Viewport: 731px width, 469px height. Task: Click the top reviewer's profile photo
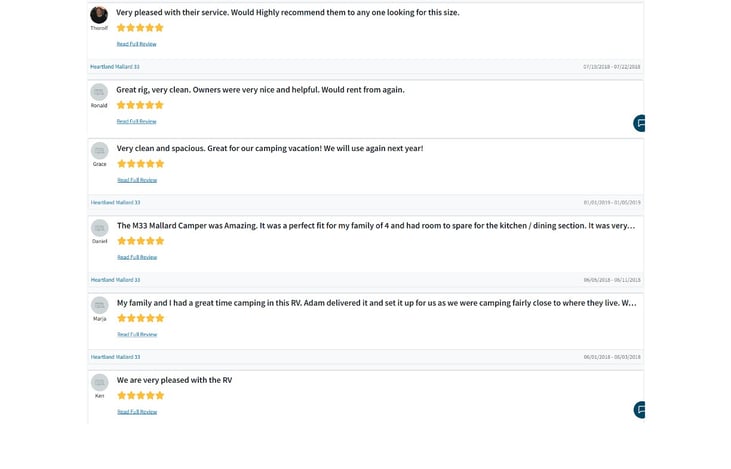[99, 15]
